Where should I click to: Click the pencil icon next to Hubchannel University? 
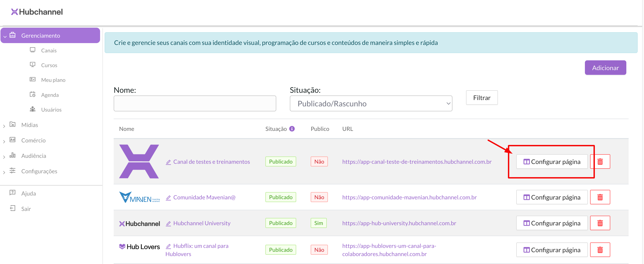pos(168,223)
